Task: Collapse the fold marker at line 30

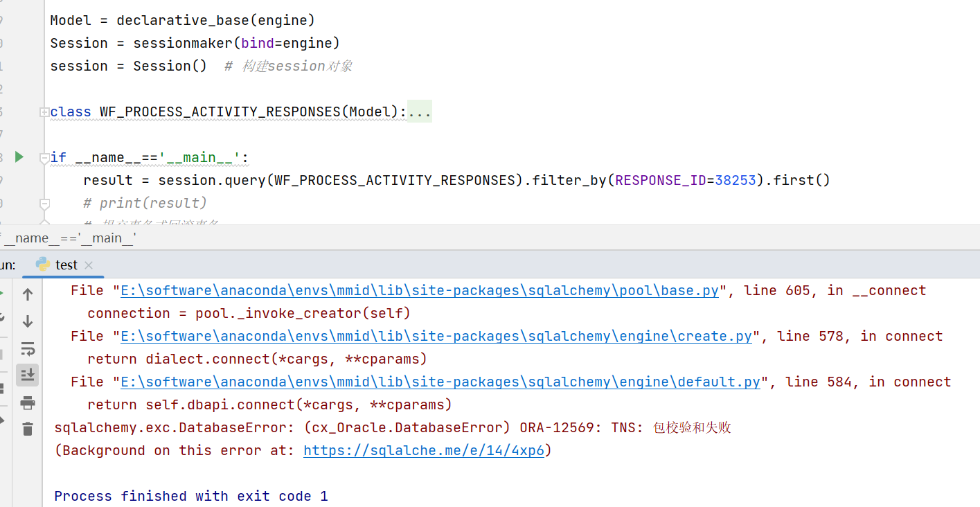Action: [x=44, y=203]
